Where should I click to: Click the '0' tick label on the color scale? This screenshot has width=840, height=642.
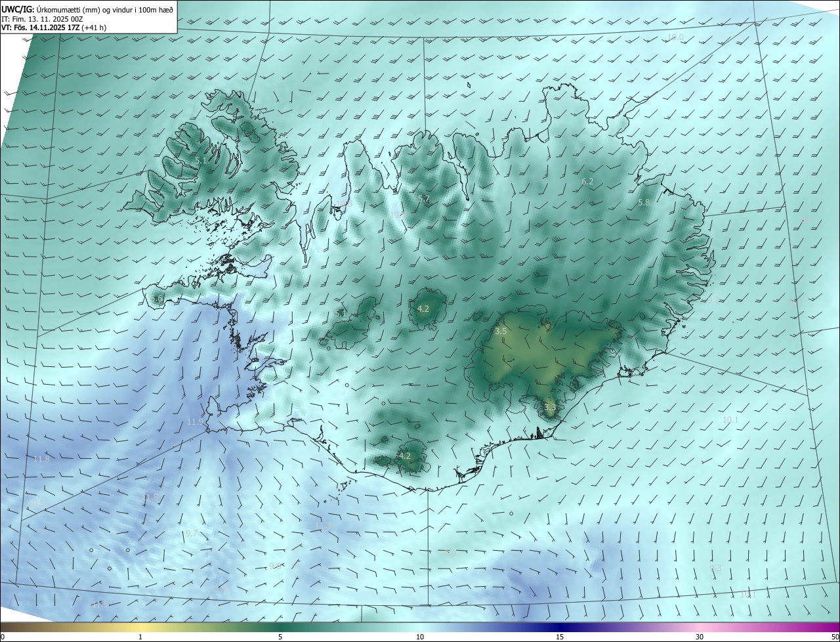point(3,637)
